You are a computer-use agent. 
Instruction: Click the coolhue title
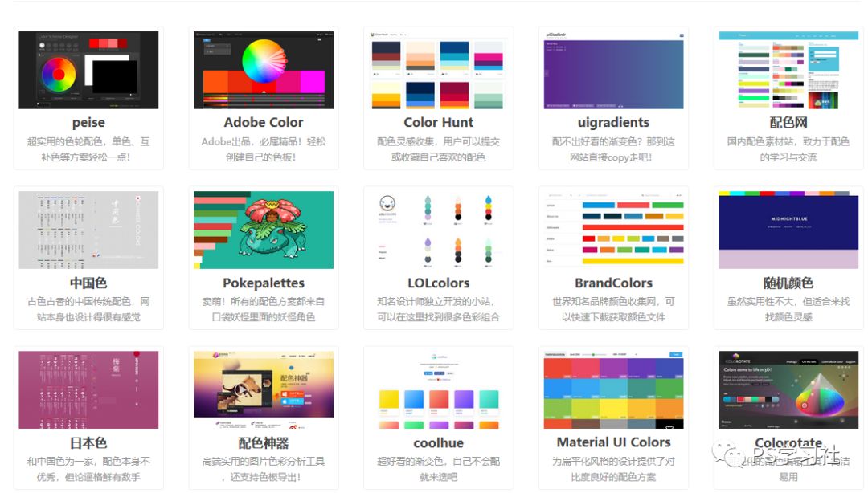[439, 442]
